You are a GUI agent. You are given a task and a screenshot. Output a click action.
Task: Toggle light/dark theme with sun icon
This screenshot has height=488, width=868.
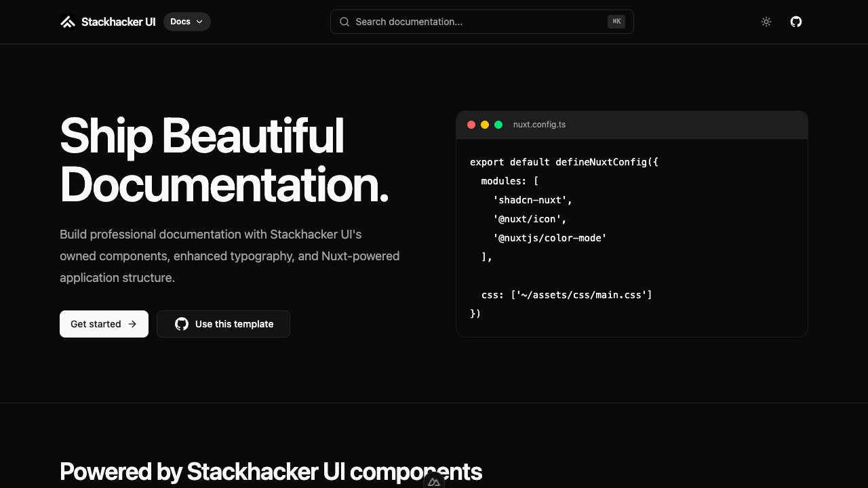click(766, 22)
